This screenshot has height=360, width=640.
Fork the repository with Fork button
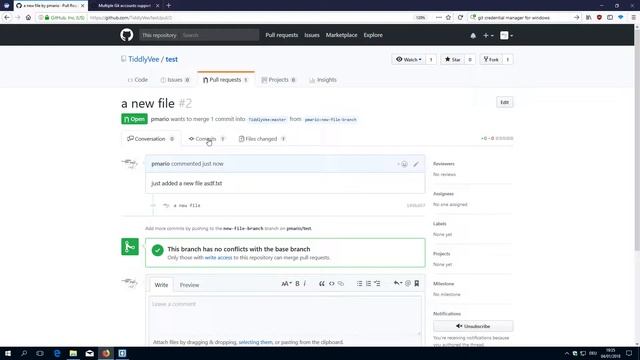pos(491,60)
